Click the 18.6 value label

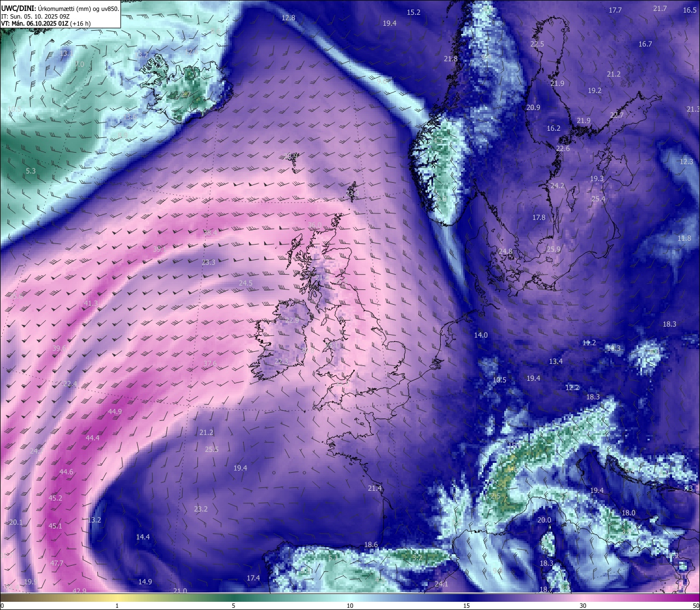tap(371, 544)
